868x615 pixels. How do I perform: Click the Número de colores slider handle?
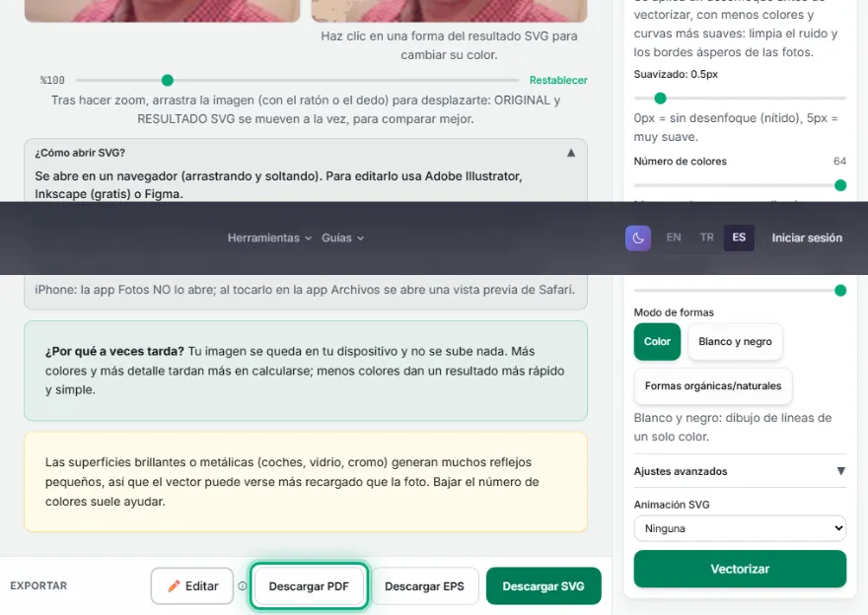pos(840,185)
